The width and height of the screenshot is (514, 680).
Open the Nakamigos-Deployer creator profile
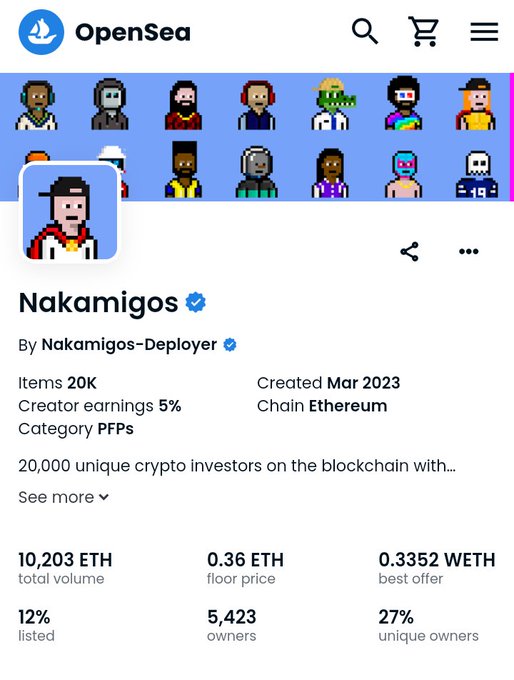(129, 345)
